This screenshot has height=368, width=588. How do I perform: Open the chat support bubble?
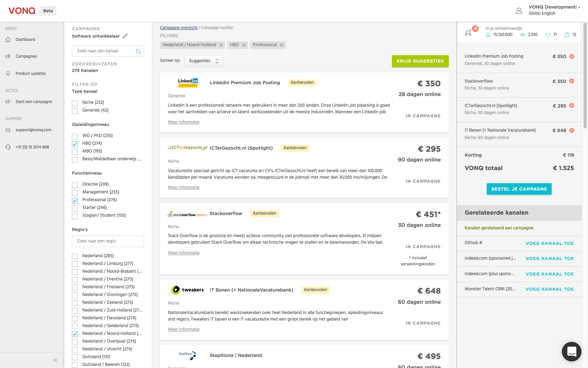pos(571,351)
